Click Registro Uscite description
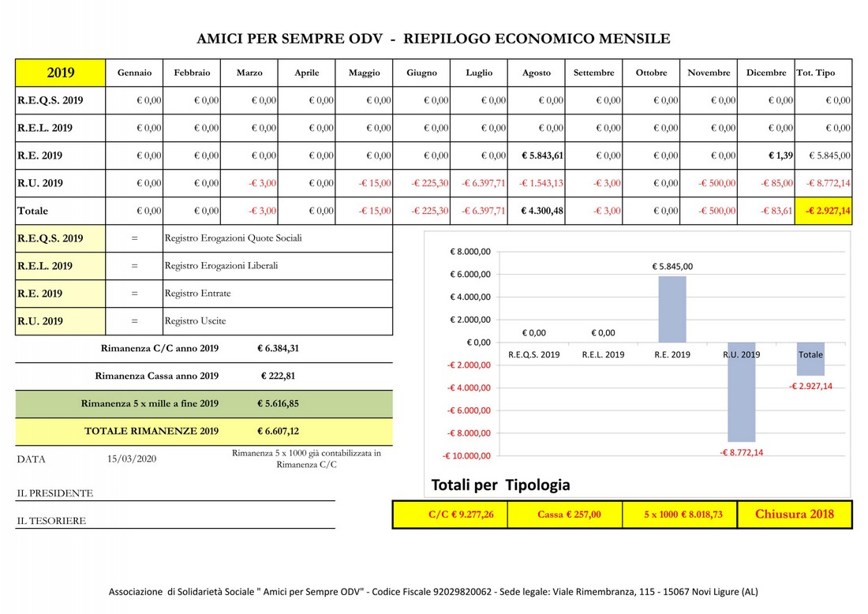The height and width of the screenshot is (614, 868). 195,321
